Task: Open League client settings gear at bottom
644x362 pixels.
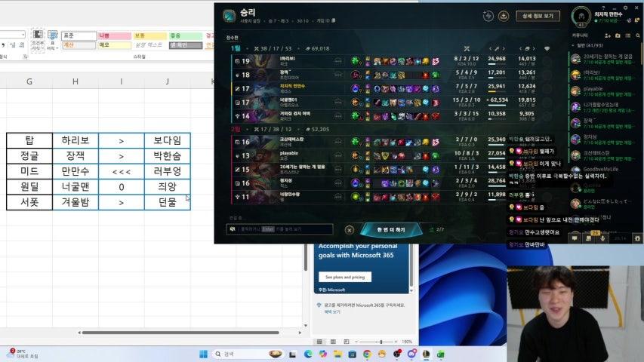Action: [x=637, y=238]
